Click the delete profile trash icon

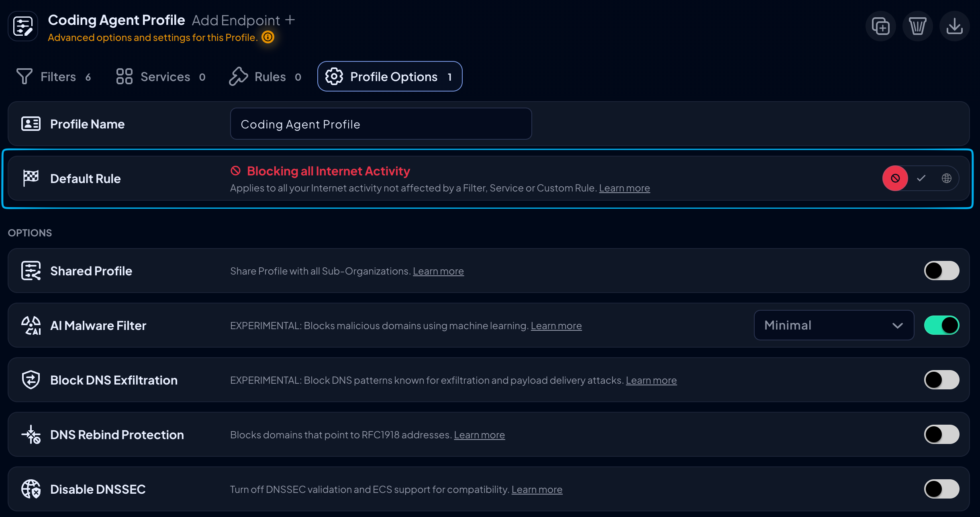[917, 26]
